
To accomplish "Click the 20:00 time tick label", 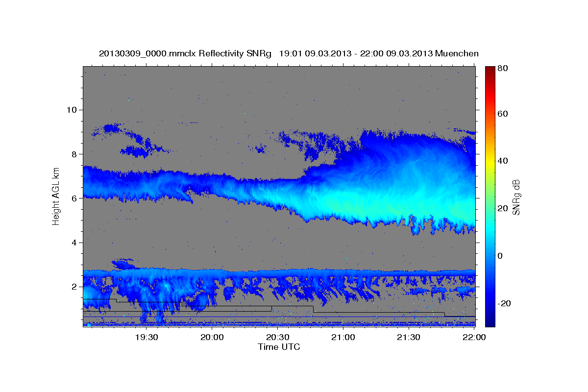I will coord(213,337).
